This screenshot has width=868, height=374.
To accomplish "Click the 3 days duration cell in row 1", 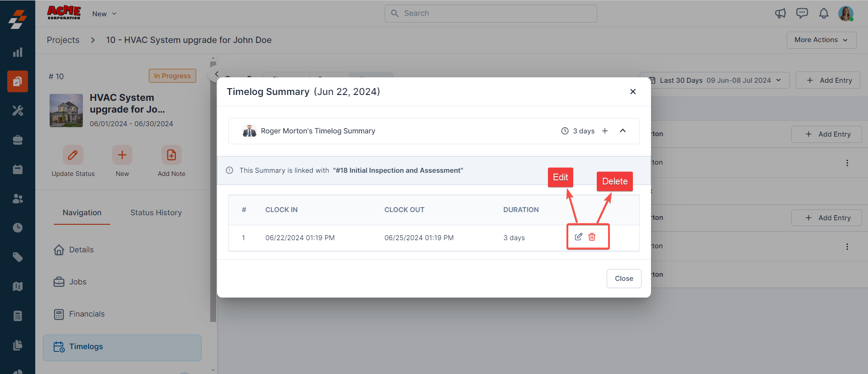I will [x=514, y=238].
